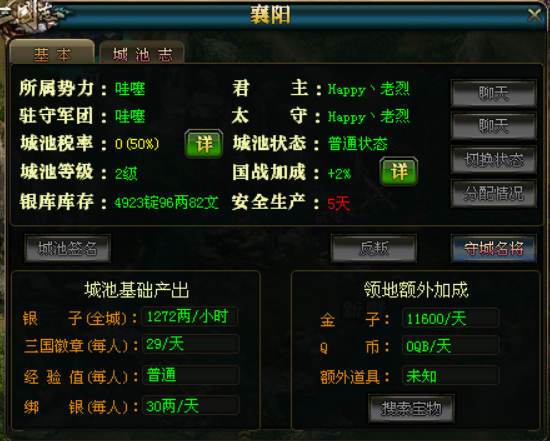Select the 金子 11600/天 field
The image size is (550, 441).
(x=450, y=318)
